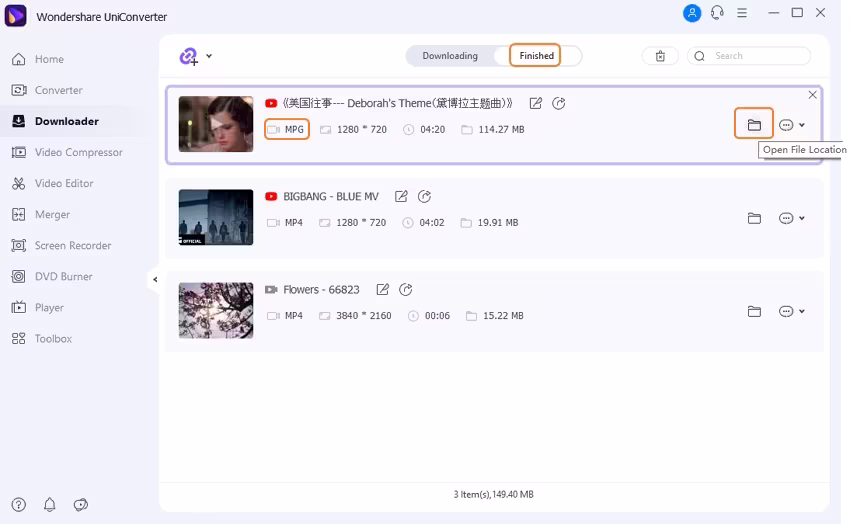
Task: Click the search magnifier icon
Action: [x=699, y=56]
